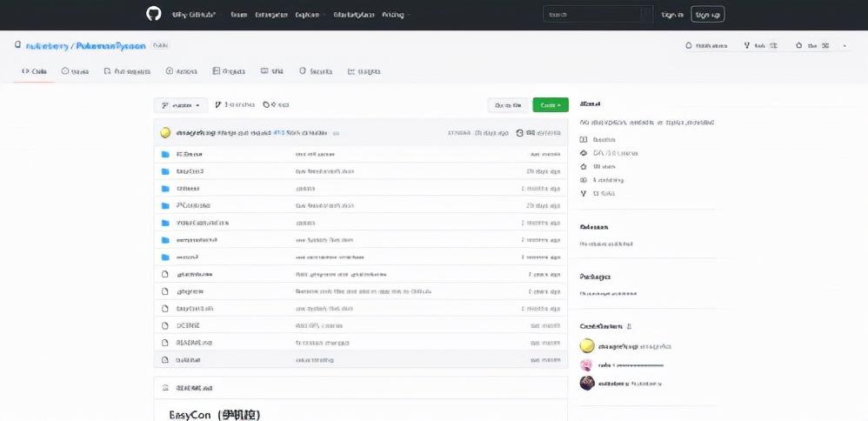The width and height of the screenshot is (868, 421).
Task: Focus the header search field
Action: [598, 15]
